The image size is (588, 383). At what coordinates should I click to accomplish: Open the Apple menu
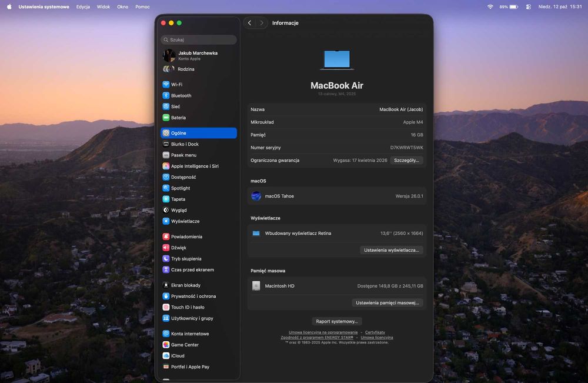click(x=9, y=6)
